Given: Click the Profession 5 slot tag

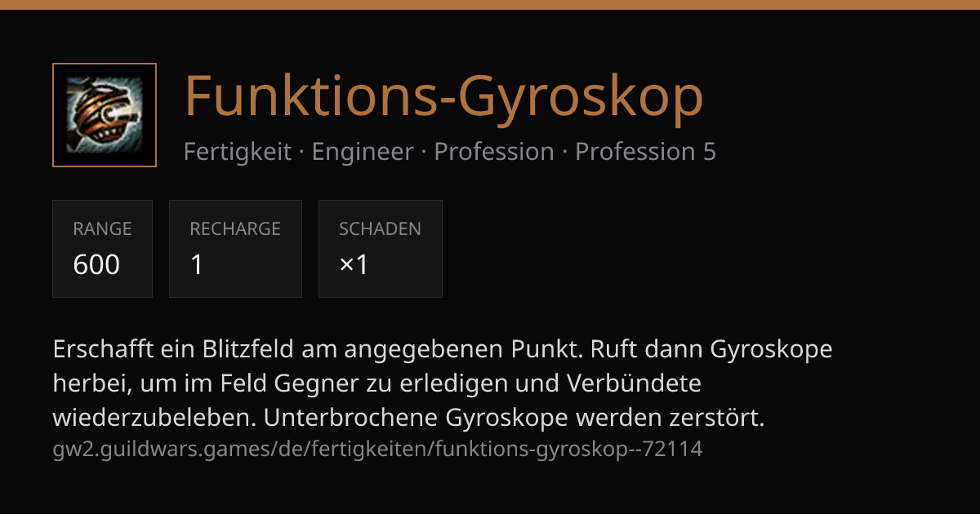Looking at the screenshot, I should pos(646,152).
